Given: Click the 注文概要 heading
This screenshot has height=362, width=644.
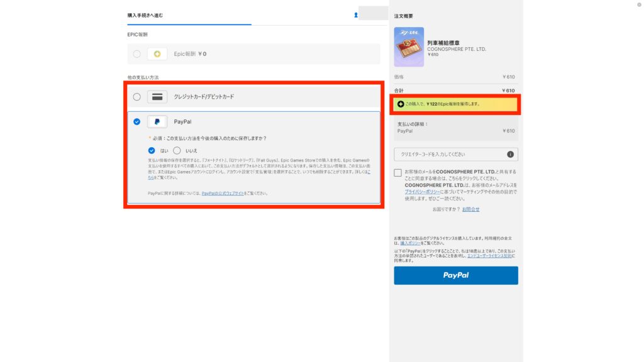Looking at the screenshot, I should 403,16.
